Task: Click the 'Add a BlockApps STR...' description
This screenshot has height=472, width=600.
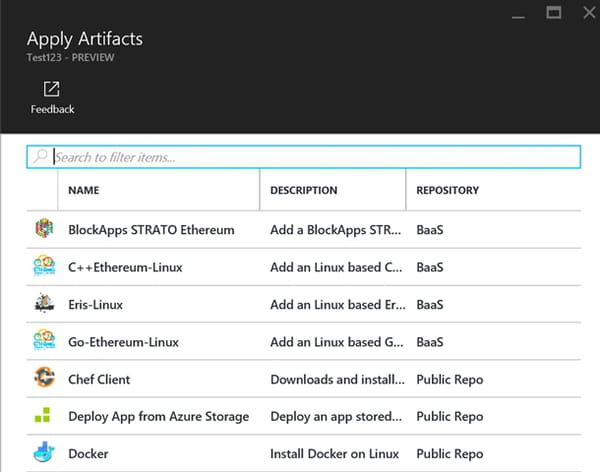Action: (x=336, y=230)
